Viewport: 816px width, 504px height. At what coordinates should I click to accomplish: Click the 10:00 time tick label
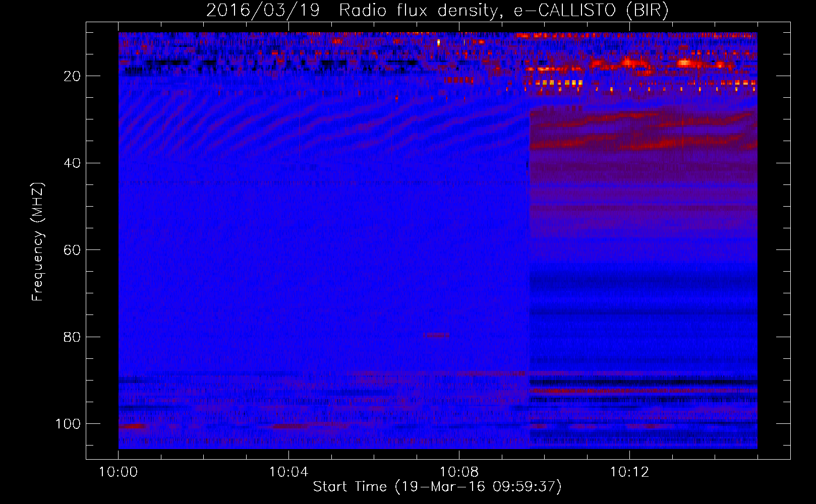[x=118, y=472]
